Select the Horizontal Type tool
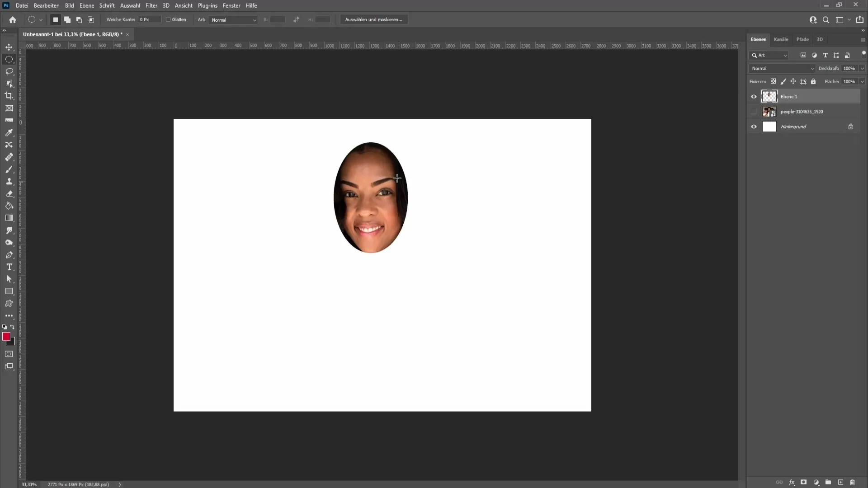 click(9, 267)
